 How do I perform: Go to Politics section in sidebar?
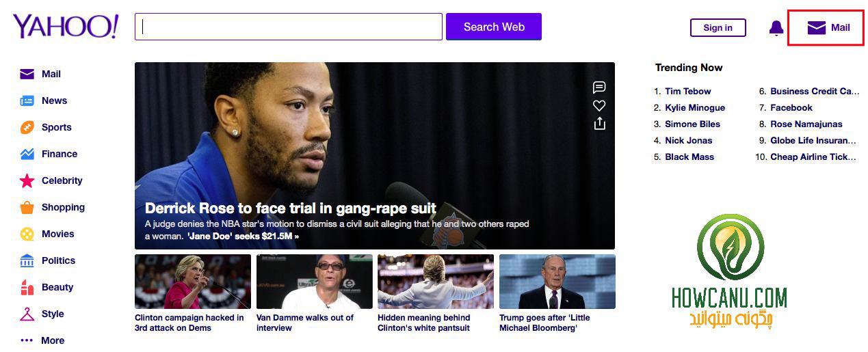coord(58,260)
